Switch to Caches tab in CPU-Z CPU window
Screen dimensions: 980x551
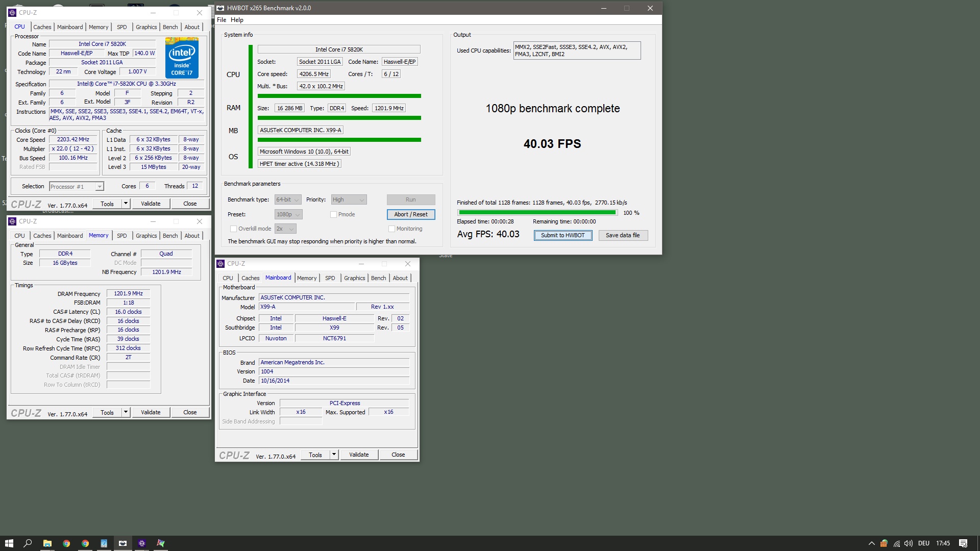click(x=42, y=27)
